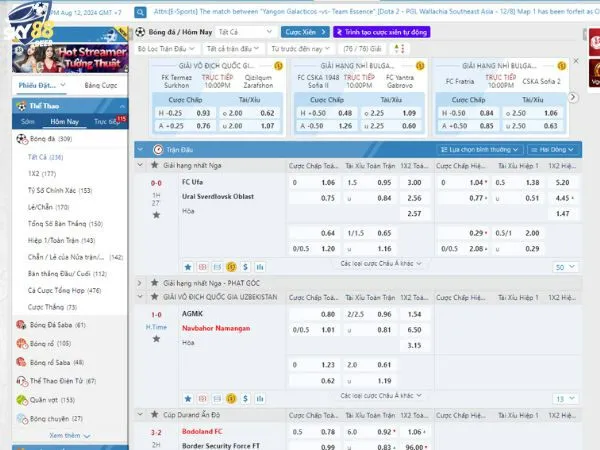Click Trình tạo cược xiên tự động
The height and width of the screenshot is (450, 600).
click(382, 32)
